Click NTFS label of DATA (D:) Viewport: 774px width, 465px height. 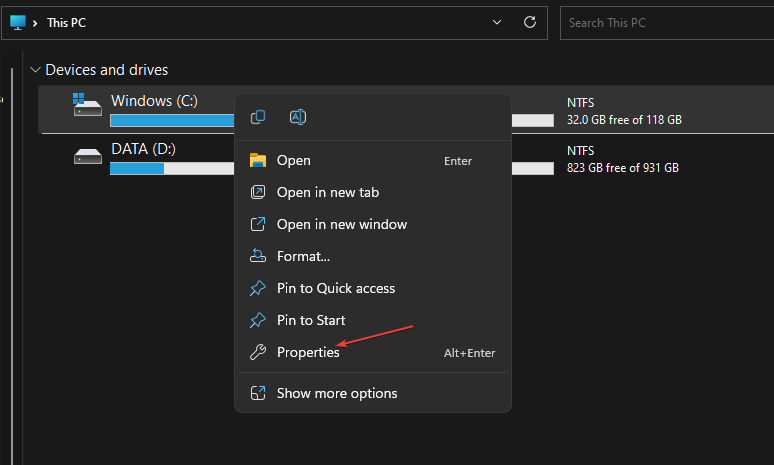tap(580, 151)
